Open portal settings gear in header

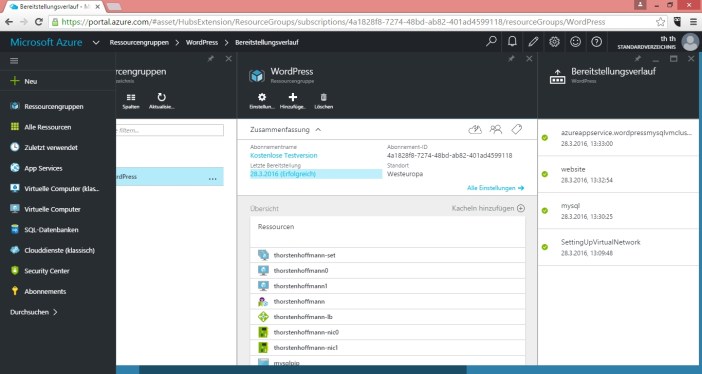(554, 42)
